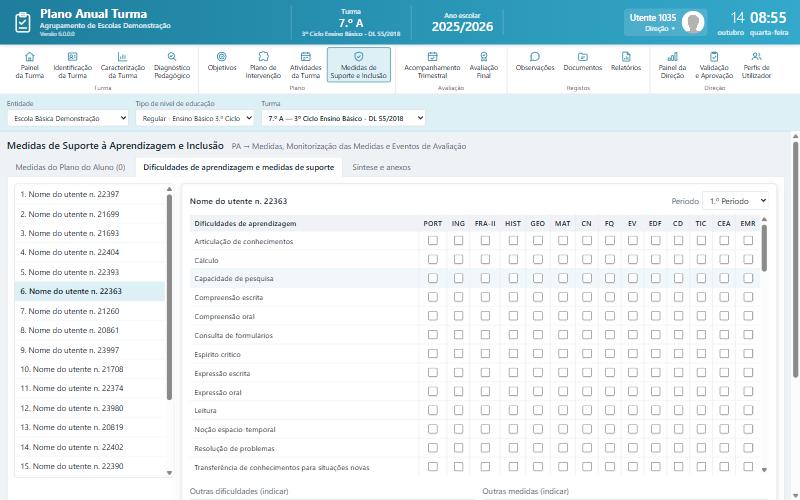Click the Transferência de conhecimentos row label

click(282, 467)
